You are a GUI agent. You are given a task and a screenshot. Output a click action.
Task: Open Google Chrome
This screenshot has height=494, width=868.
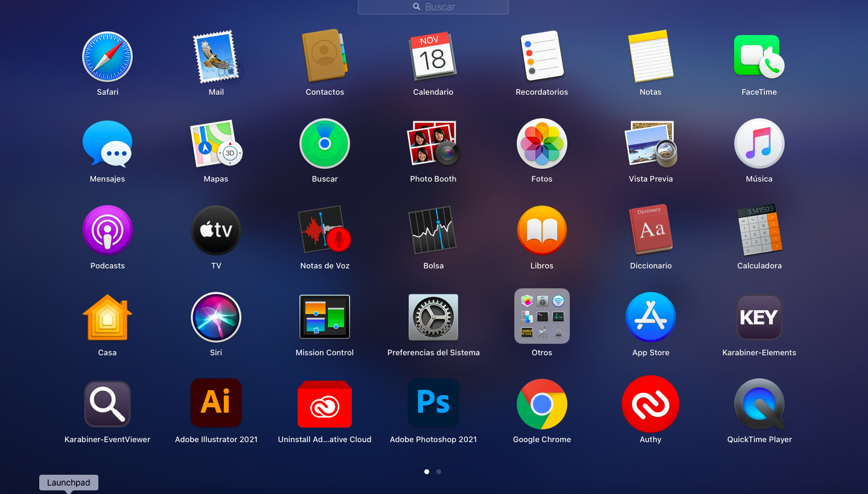click(541, 404)
